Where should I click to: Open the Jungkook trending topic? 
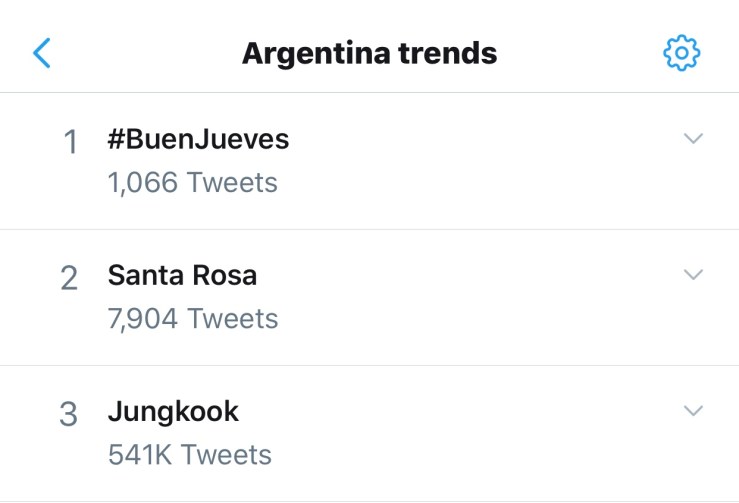173,411
